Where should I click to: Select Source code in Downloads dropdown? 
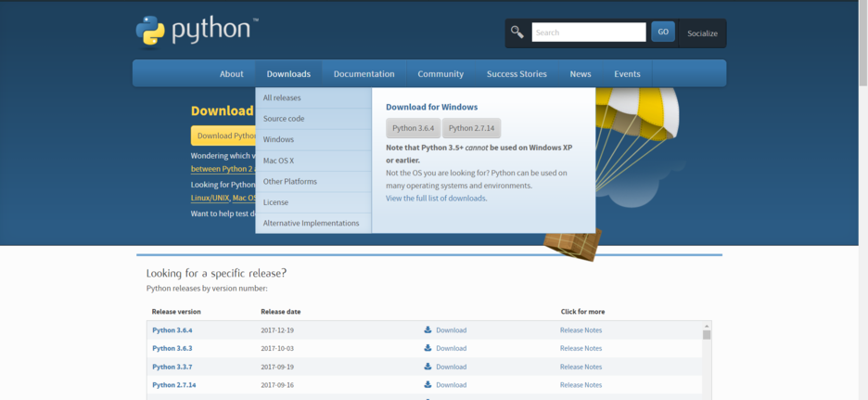coord(313,119)
